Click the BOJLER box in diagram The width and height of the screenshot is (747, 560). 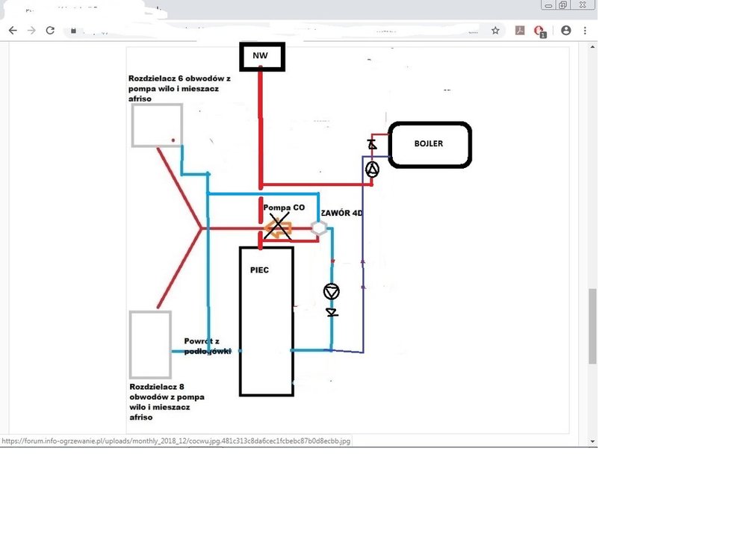(429, 144)
